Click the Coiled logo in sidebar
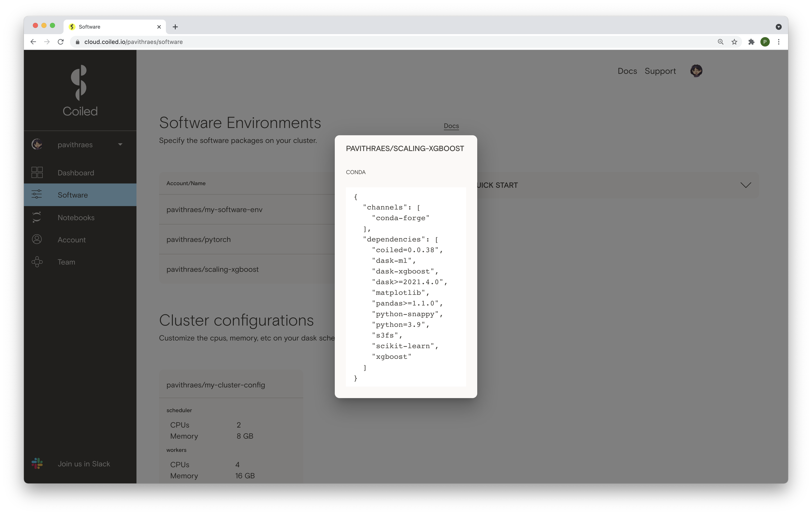This screenshot has width=812, height=515. pyautogui.click(x=80, y=90)
